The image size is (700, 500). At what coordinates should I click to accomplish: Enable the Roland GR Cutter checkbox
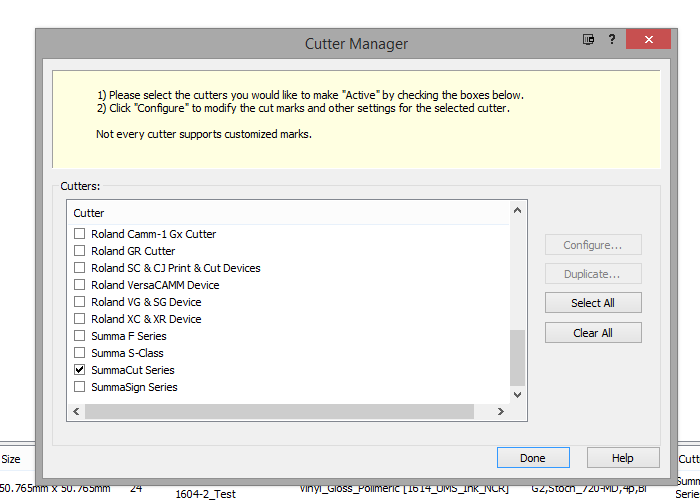coord(79,250)
